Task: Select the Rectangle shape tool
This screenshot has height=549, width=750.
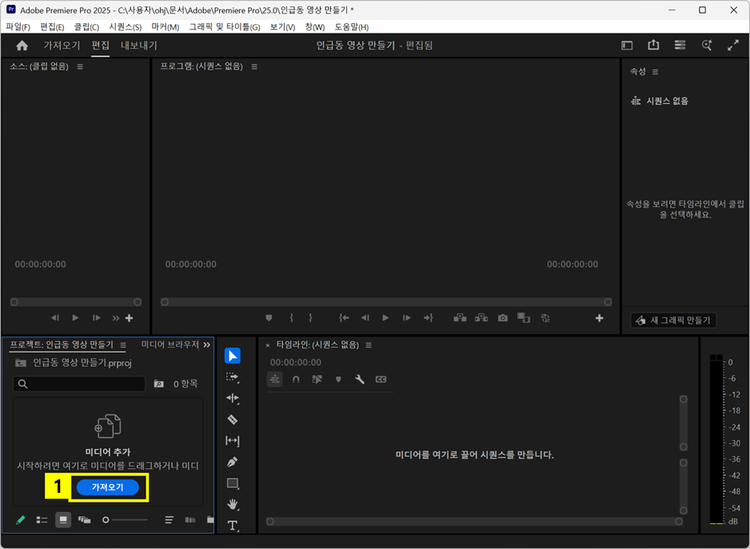Action: (232, 483)
